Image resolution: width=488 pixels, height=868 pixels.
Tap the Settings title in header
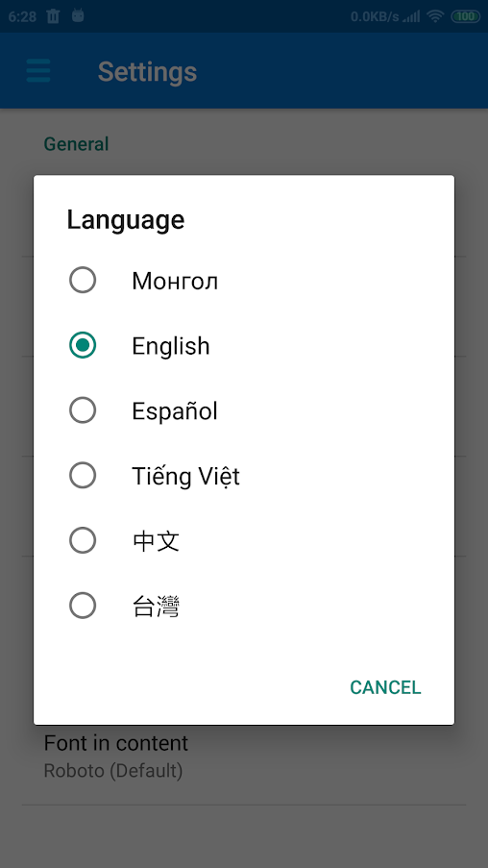147,71
